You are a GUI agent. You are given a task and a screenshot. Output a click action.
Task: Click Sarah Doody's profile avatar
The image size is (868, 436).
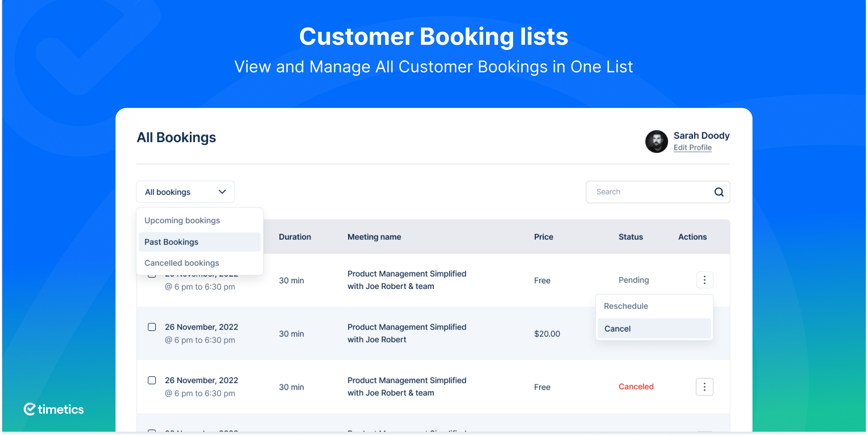coord(656,142)
